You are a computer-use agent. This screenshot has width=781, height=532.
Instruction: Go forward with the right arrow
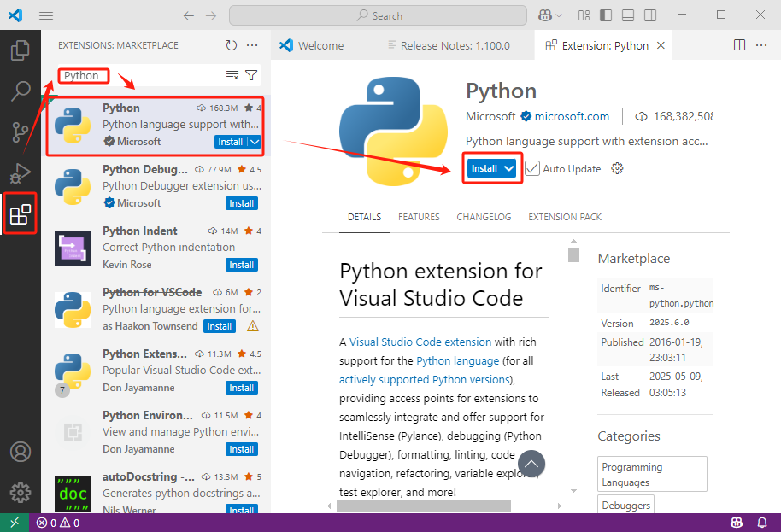(211, 16)
